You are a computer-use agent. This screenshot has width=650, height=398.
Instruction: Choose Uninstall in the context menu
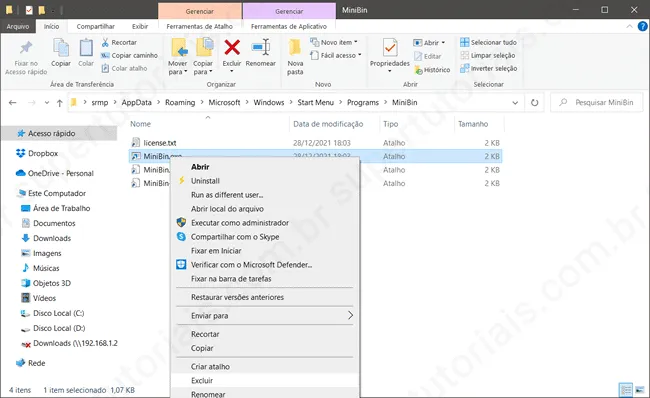(x=264, y=181)
